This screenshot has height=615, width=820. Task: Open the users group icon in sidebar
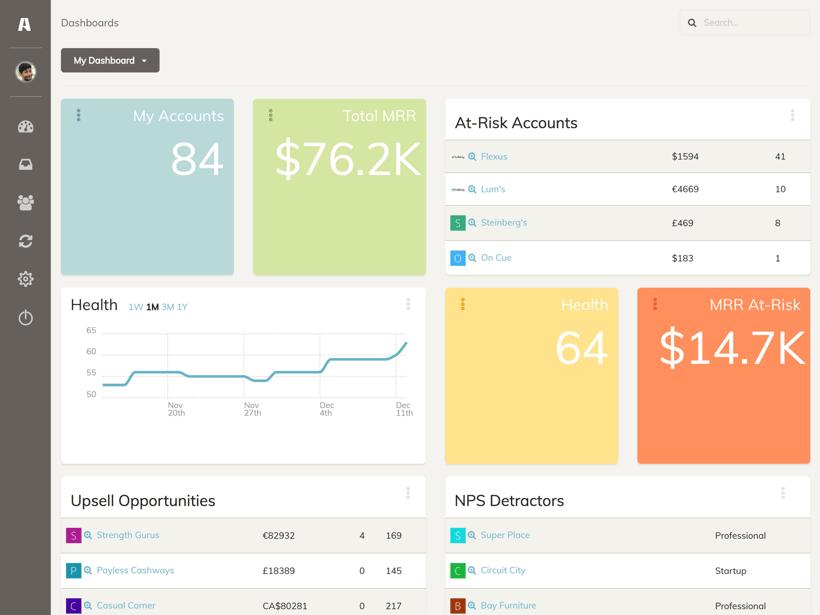pos(25,203)
